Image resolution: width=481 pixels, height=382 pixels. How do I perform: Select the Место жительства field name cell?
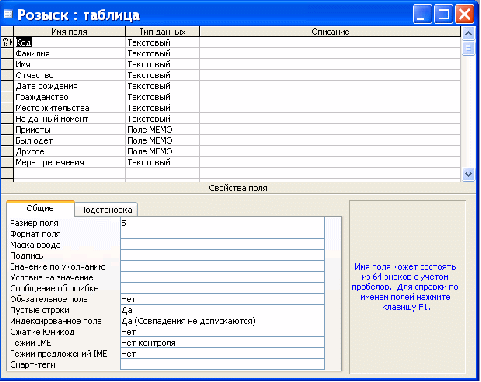69,108
